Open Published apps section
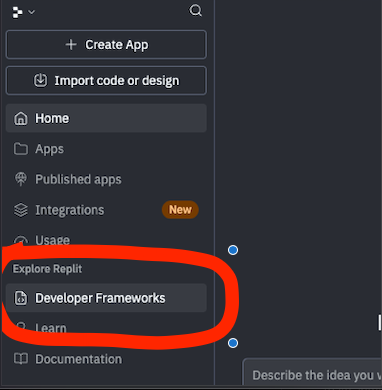 (x=106, y=179)
